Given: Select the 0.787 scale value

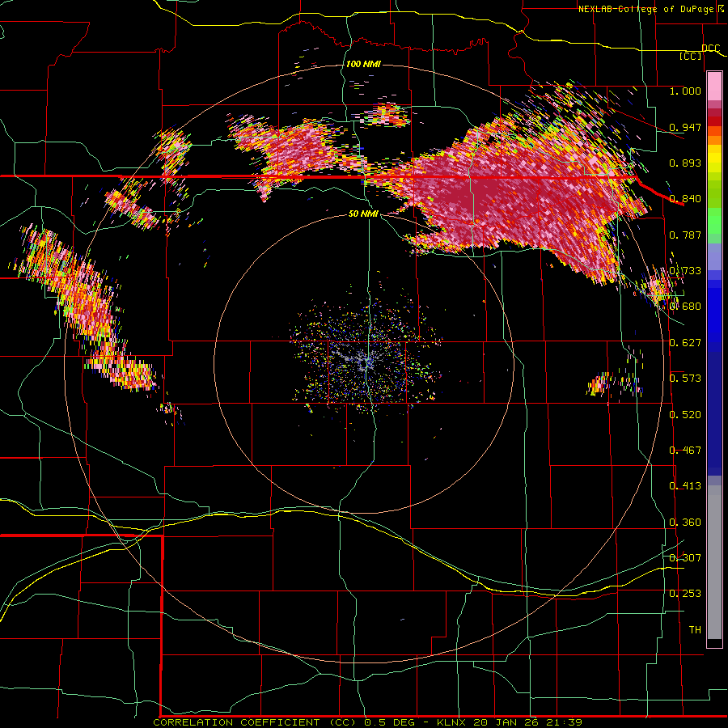Looking at the screenshot, I should point(685,235).
